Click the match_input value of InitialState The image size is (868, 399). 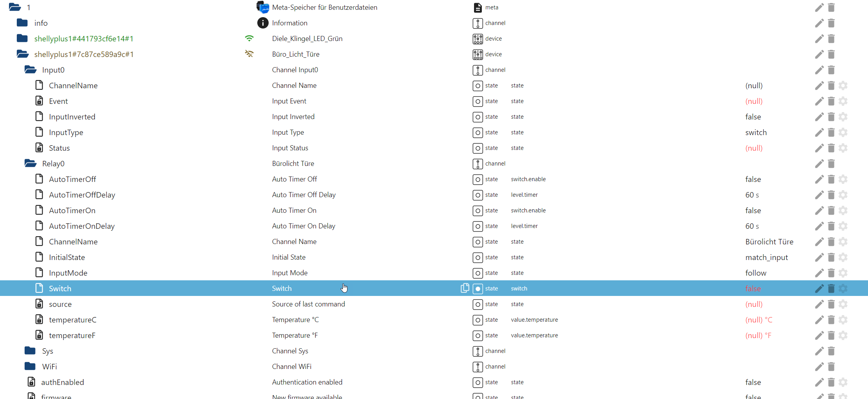click(766, 257)
